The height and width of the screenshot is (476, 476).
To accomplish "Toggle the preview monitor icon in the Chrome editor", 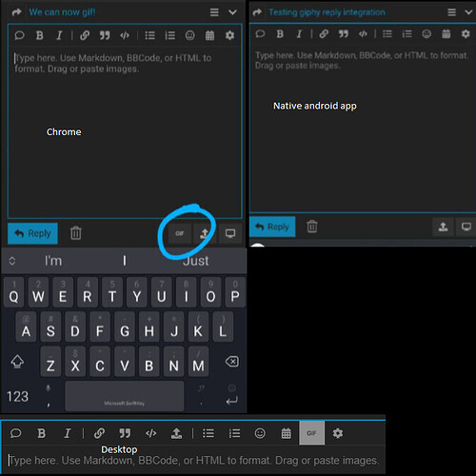I will (x=230, y=233).
